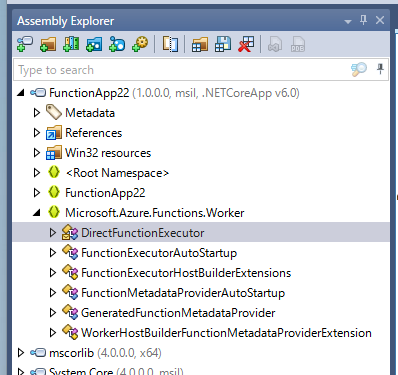
Task: Click the mscorlib assembly icon
Action: pos(38,353)
